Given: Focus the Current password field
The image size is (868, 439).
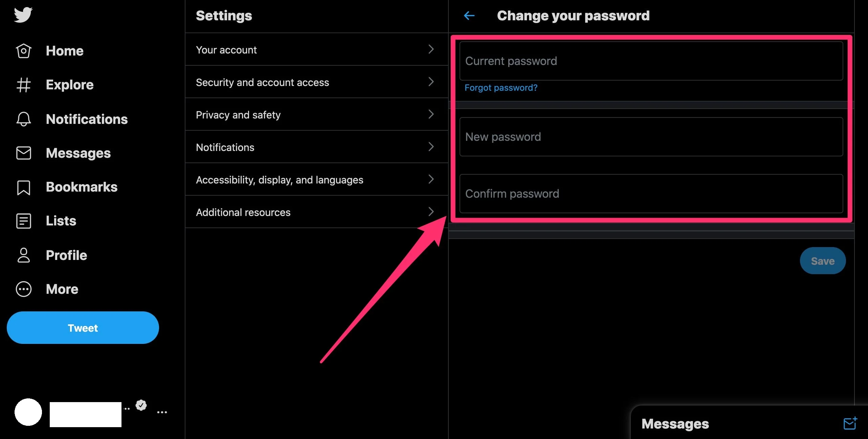Looking at the screenshot, I should (x=651, y=61).
